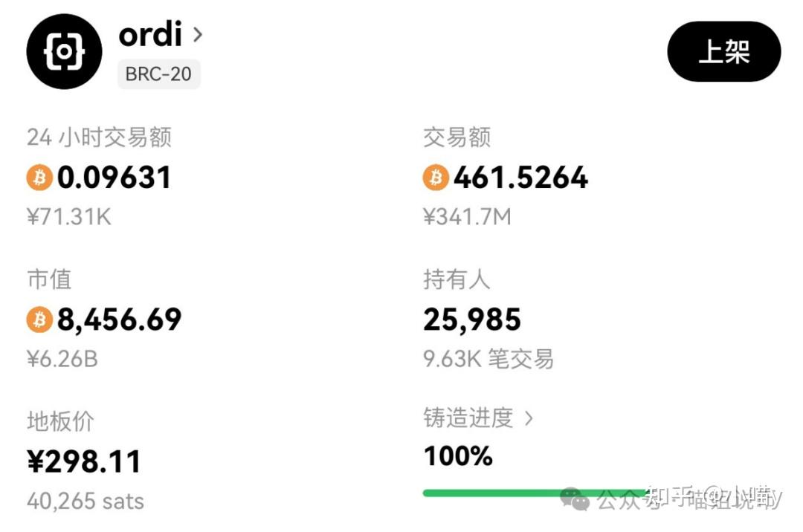Select the 25,985 holders count
The width and height of the screenshot is (803, 532).
(472, 320)
